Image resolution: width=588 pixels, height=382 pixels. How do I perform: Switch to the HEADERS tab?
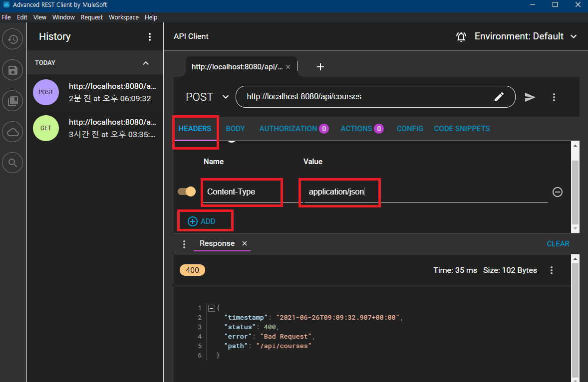(195, 129)
